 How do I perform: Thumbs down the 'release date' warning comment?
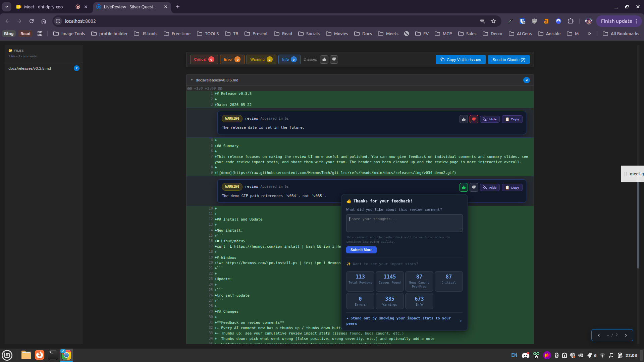(474, 119)
